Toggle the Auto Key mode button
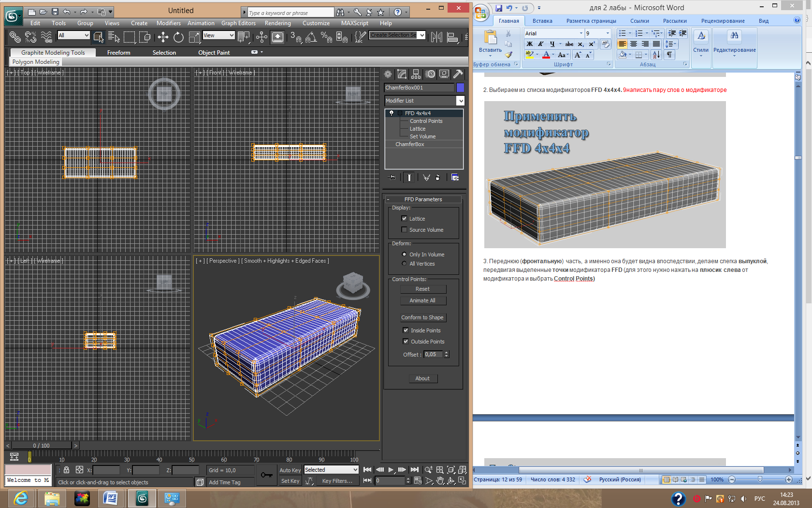Image resolution: width=812 pixels, height=508 pixels. [x=290, y=470]
